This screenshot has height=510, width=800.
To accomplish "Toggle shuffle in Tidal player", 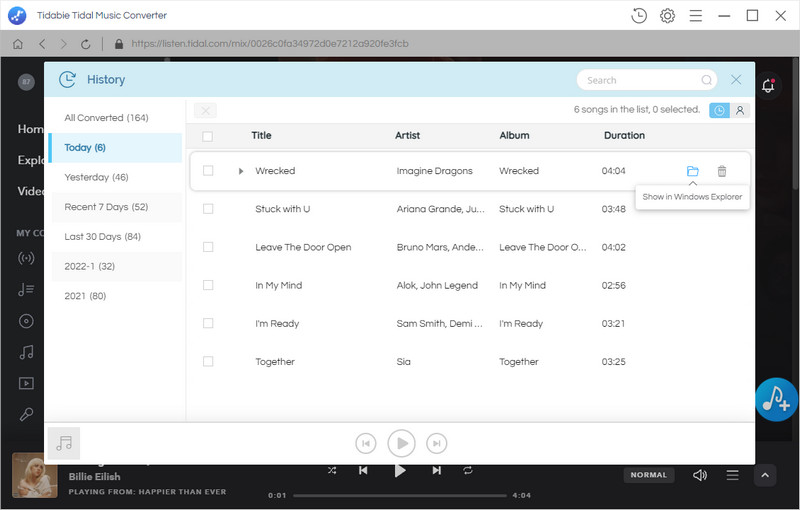I will coord(332,470).
